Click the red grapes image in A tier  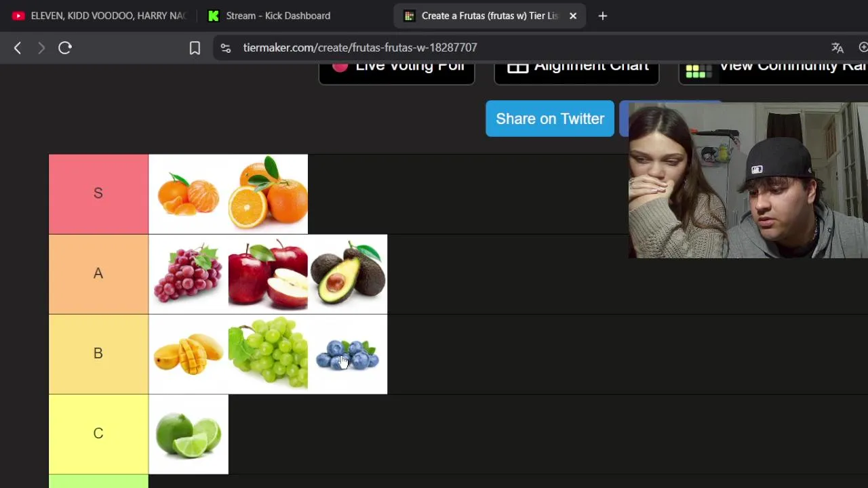[x=189, y=274]
